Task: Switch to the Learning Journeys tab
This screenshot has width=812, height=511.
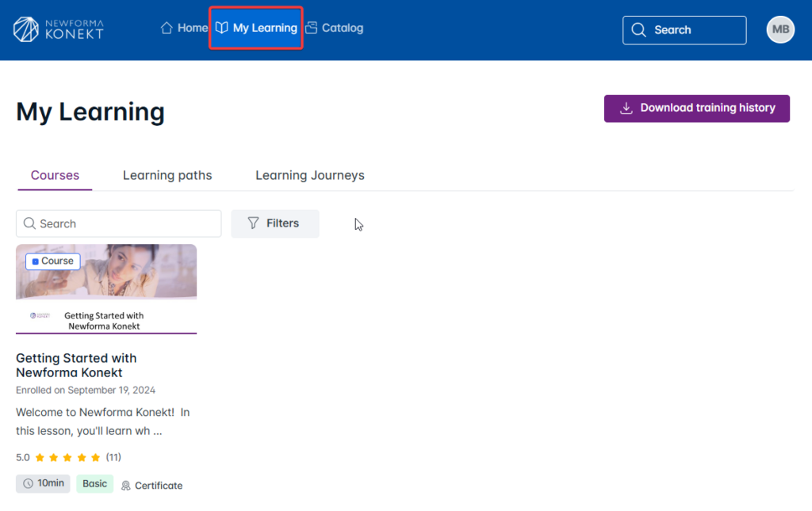Action: tap(310, 175)
